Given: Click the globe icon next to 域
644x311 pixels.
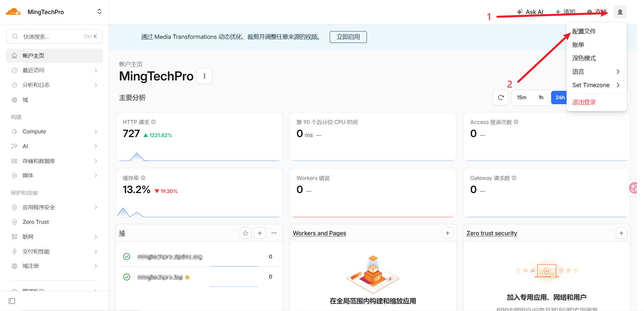Looking at the screenshot, I should tap(14, 100).
